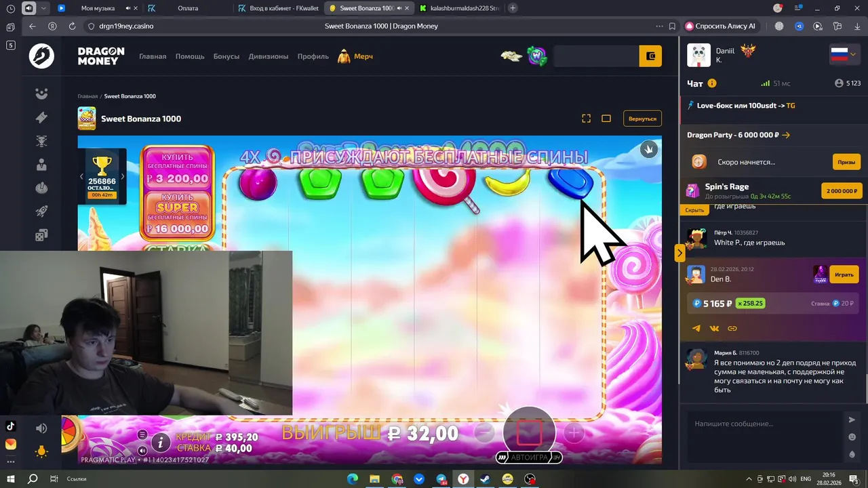Open the Помощь navigation item
The width and height of the screenshot is (868, 488).
click(x=190, y=56)
